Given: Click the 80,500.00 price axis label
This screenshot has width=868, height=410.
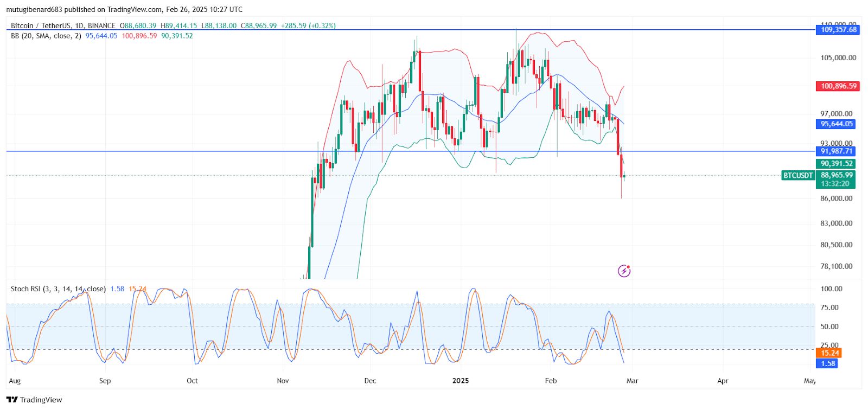Looking at the screenshot, I should tap(836, 245).
